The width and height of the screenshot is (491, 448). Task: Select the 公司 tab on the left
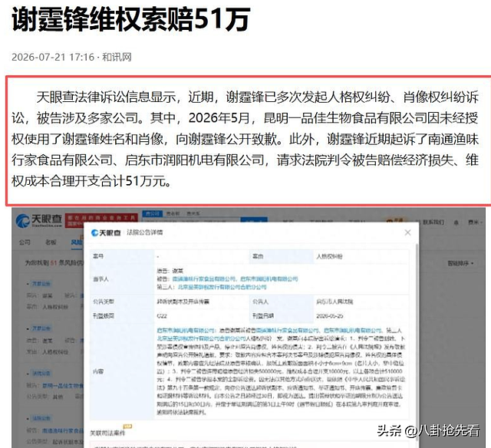[25, 242]
